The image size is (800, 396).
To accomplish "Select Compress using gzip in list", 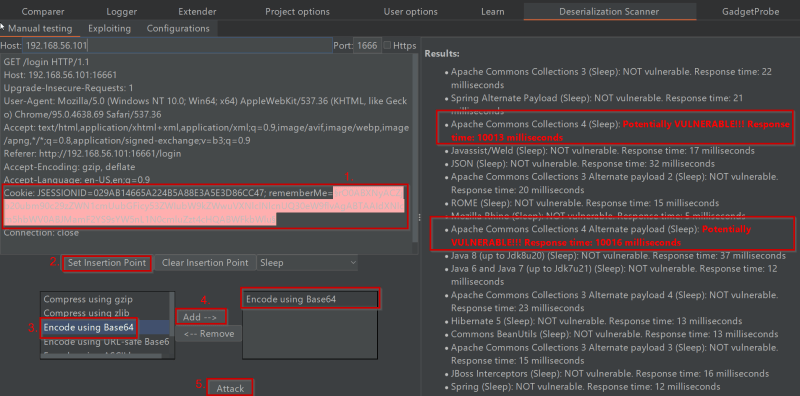I will pos(88,300).
